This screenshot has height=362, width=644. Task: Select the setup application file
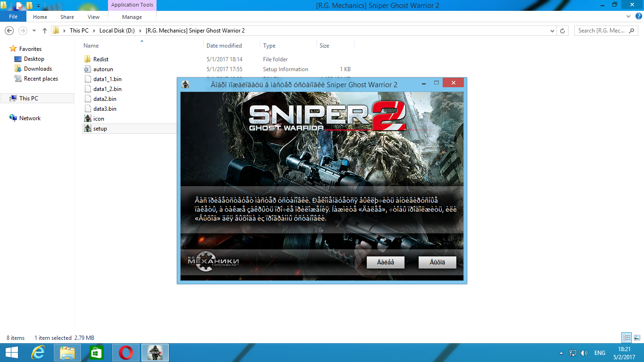[100, 129]
